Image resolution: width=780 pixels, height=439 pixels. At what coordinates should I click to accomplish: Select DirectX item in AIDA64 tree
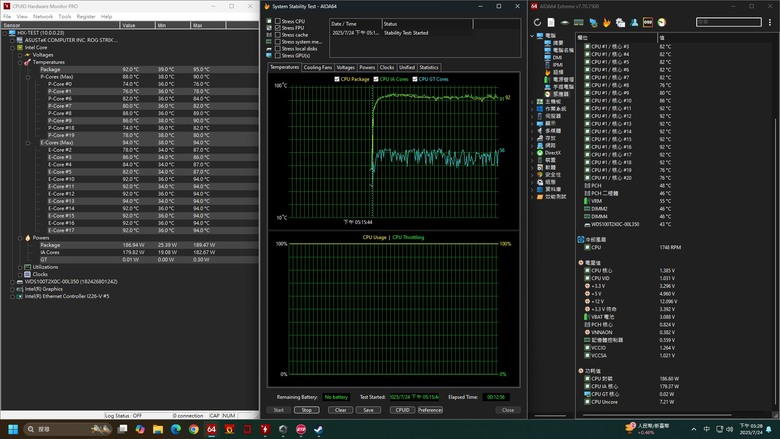pyautogui.click(x=552, y=153)
